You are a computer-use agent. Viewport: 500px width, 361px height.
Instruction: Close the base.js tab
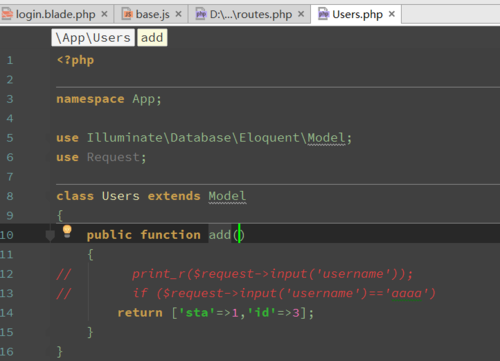coord(178,14)
